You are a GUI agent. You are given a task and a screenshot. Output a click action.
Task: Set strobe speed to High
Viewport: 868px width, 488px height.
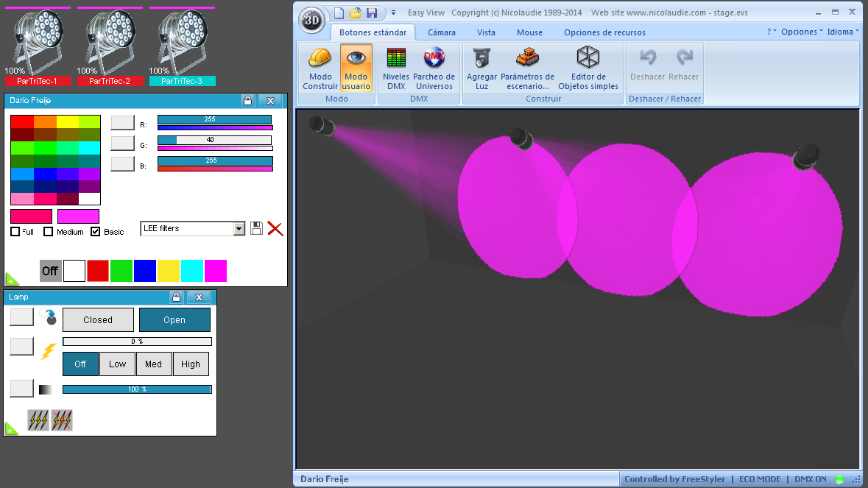[x=191, y=364]
